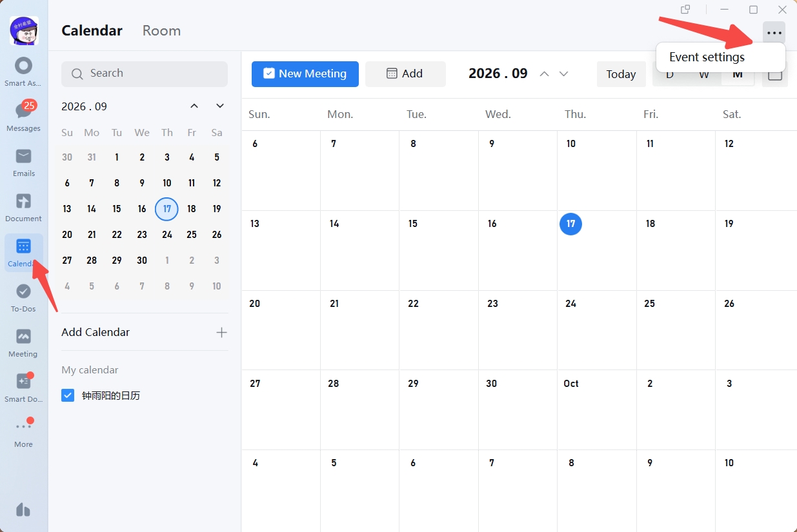Image resolution: width=797 pixels, height=532 pixels.
Task: Go to previous month in main toolbar
Action: (544, 74)
